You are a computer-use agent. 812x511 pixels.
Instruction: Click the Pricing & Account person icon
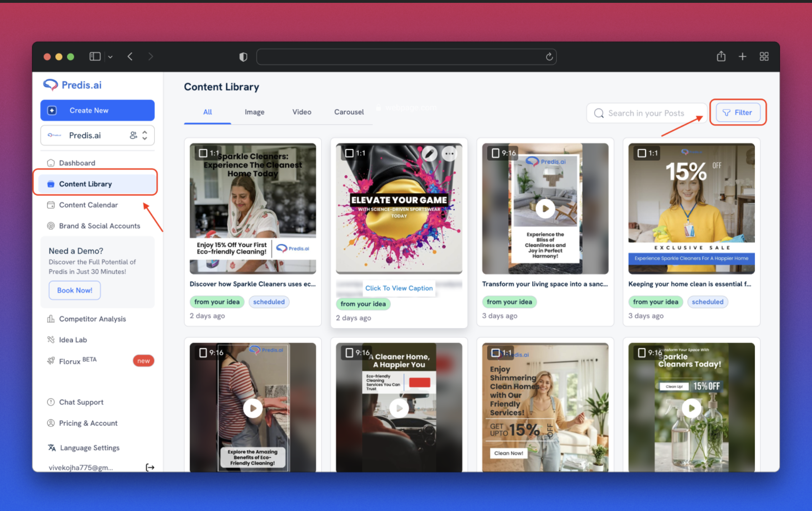click(x=51, y=423)
